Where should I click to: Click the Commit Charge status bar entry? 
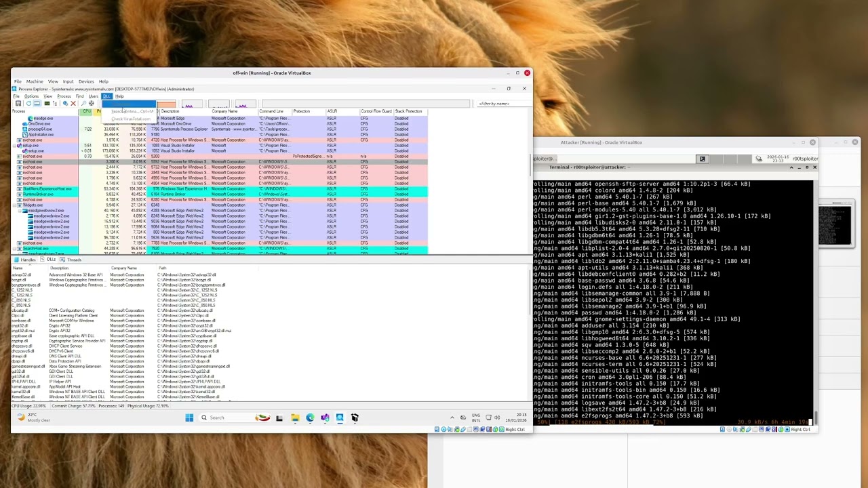[x=73, y=405]
